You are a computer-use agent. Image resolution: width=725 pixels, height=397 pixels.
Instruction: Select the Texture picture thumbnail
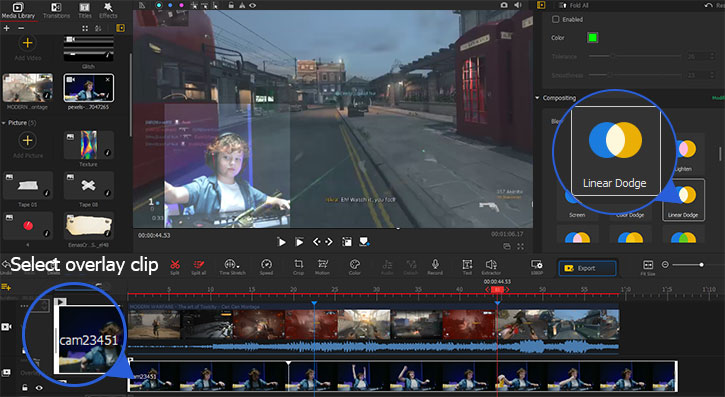point(88,145)
